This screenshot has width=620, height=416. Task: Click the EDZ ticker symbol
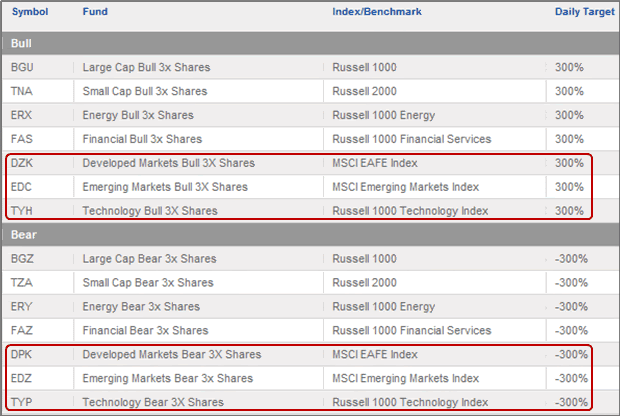point(21,378)
